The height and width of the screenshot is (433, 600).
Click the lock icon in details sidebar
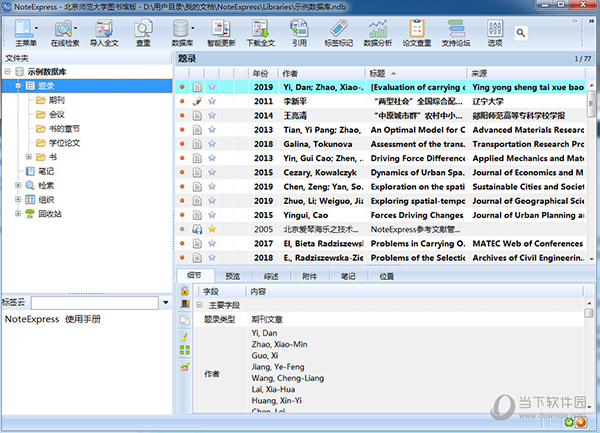coord(185,291)
